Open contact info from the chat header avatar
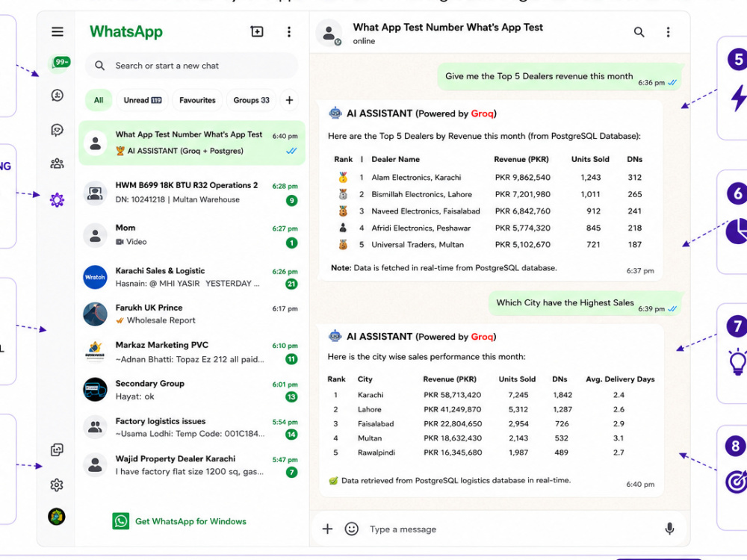 tap(329, 33)
